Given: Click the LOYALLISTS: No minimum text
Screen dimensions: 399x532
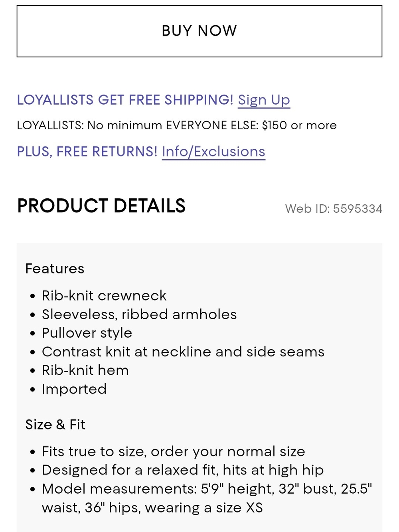Looking at the screenshot, I should coord(89,125).
